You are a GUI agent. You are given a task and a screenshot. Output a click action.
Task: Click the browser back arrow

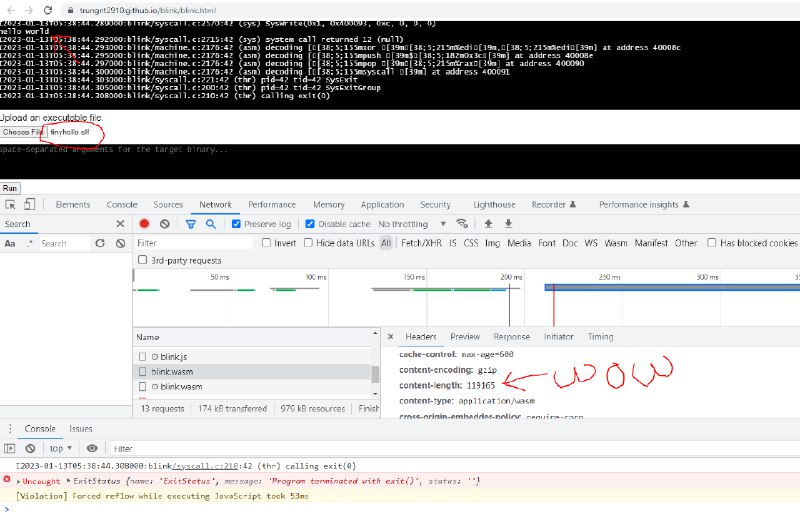point(11,10)
